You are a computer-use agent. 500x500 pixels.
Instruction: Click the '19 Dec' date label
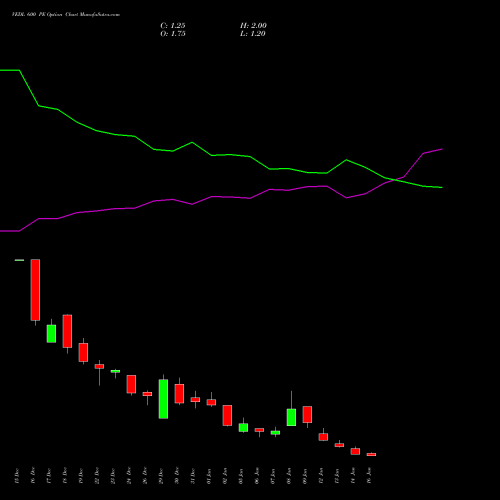pos(81,476)
